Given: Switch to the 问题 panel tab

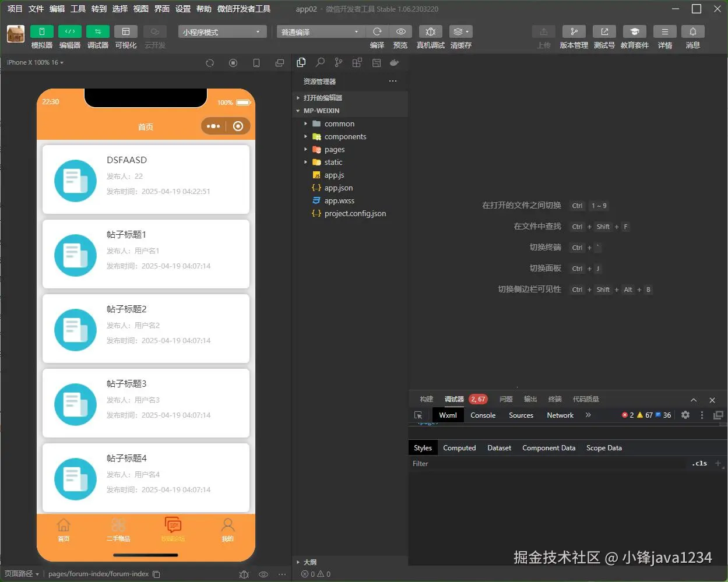Looking at the screenshot, I should [x=506, y=399].
